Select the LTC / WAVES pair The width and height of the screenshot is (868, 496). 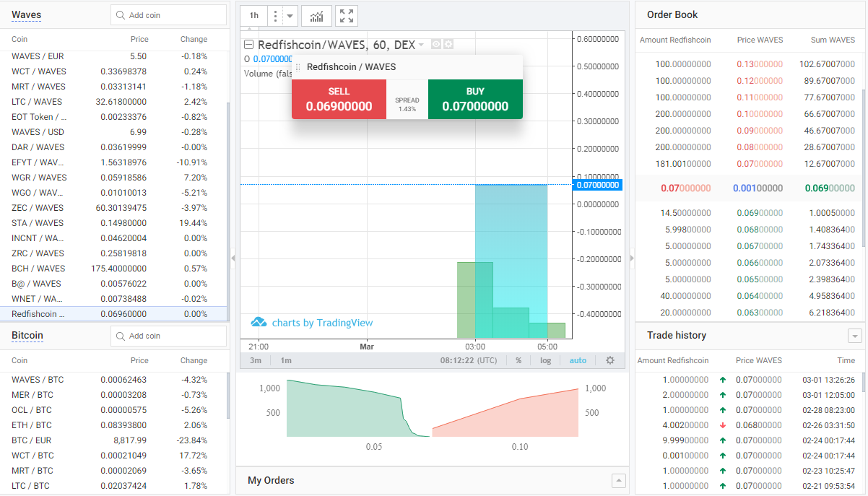coord(113,102)
